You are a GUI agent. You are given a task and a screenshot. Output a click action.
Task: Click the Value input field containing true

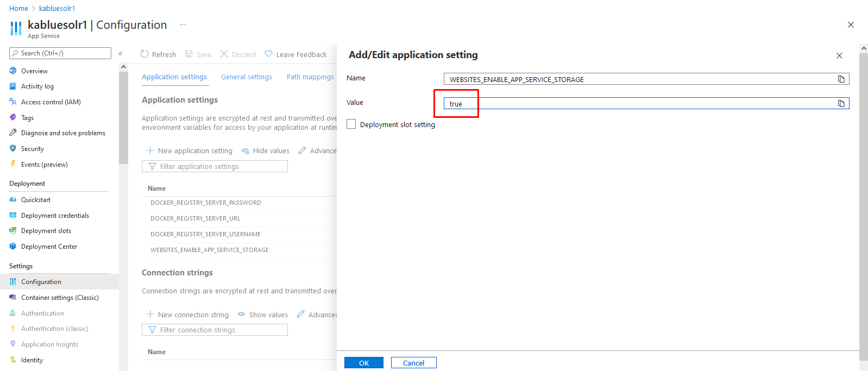click(x=641, y=104)
